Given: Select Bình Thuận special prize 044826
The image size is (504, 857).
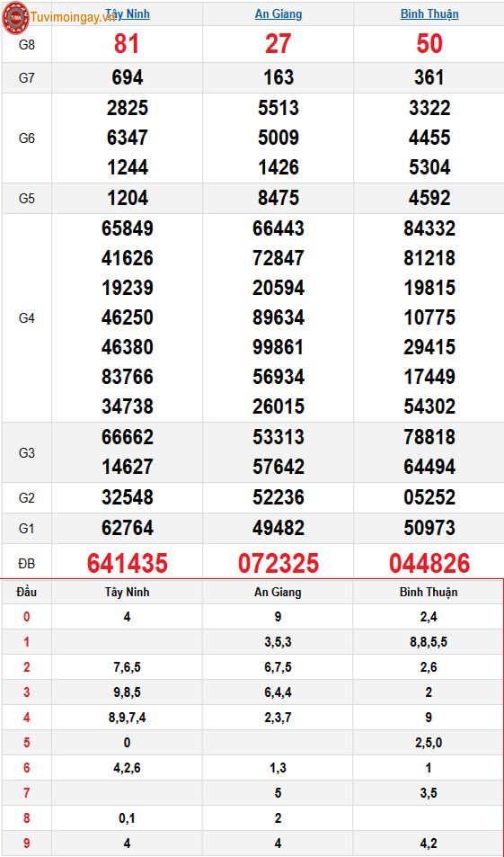Looking at the screenshot, I should [x=429, y=563].
